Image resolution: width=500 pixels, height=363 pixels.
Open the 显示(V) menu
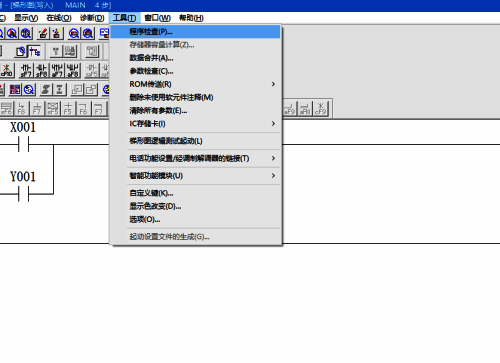(x=26, y=18)
